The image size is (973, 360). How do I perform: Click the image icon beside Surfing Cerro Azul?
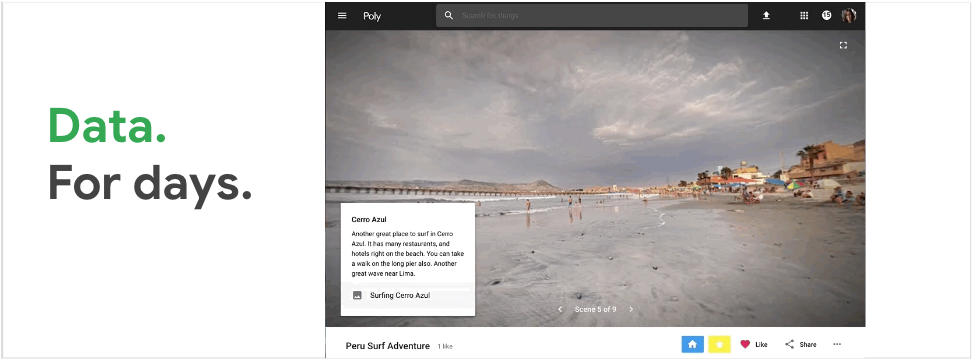357,295
